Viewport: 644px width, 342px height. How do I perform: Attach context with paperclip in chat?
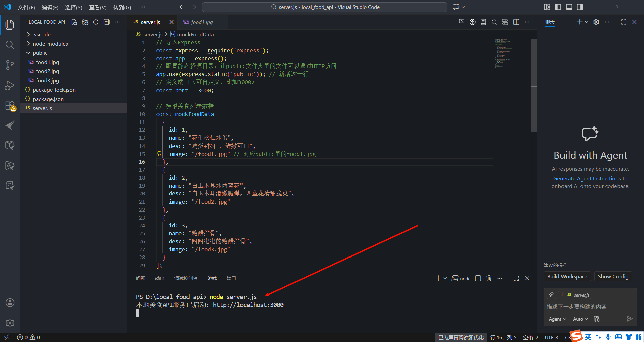coord(551,295)
